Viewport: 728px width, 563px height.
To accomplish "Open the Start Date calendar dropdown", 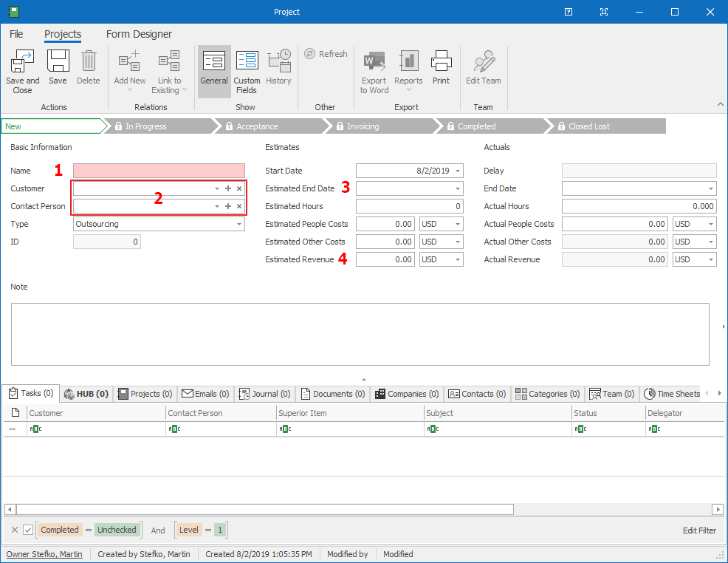I will coord(458,171).
